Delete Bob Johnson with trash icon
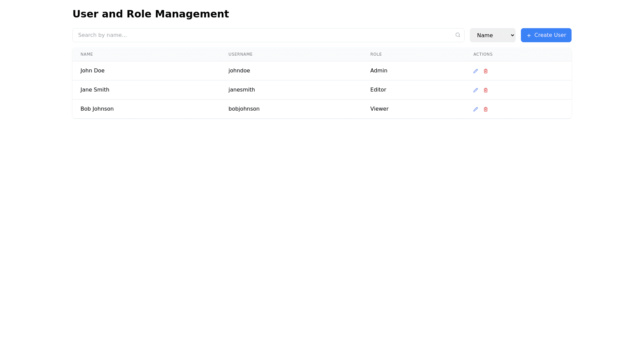Screen dimensions: 644x362 point(485,109)
